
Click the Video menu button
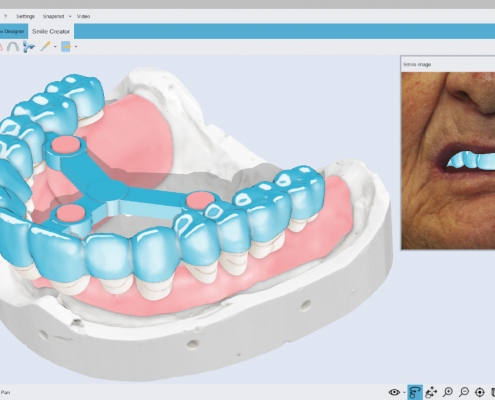(x=83, y=16)
